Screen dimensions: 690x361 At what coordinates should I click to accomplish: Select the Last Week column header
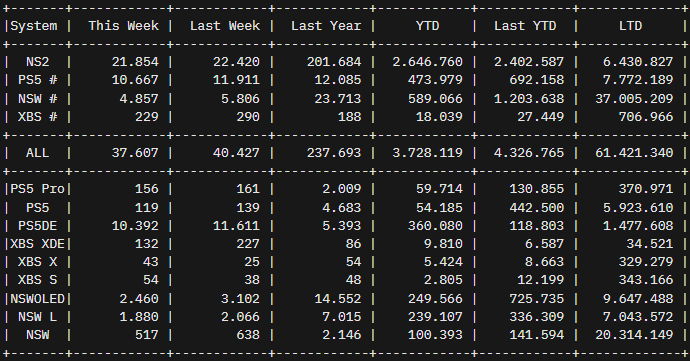click(225, 26)
